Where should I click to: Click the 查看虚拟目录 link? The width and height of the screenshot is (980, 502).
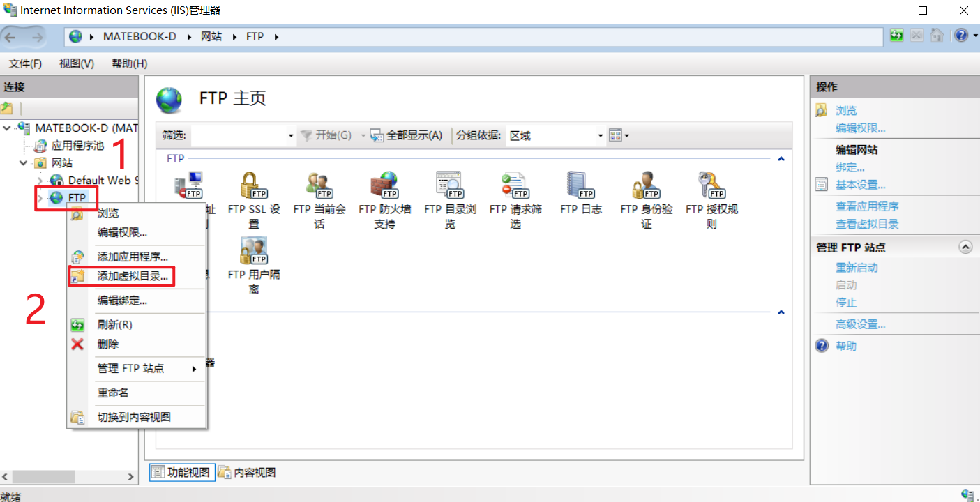pos(867,224)
